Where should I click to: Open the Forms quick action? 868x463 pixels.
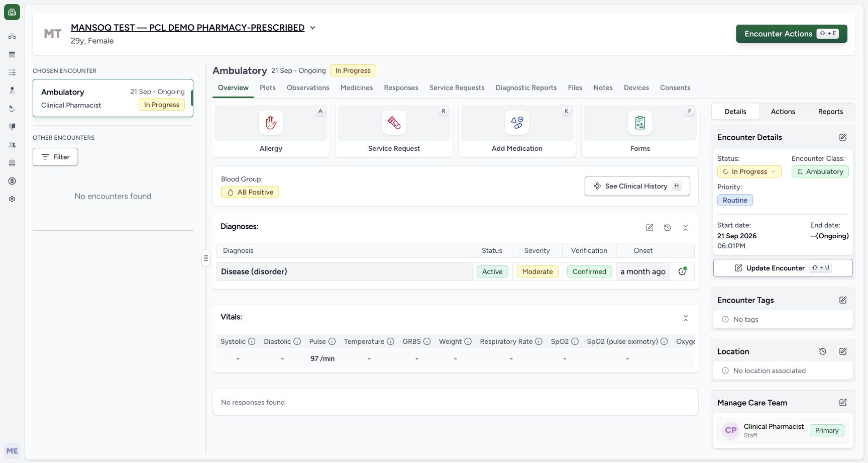[640, 130]
